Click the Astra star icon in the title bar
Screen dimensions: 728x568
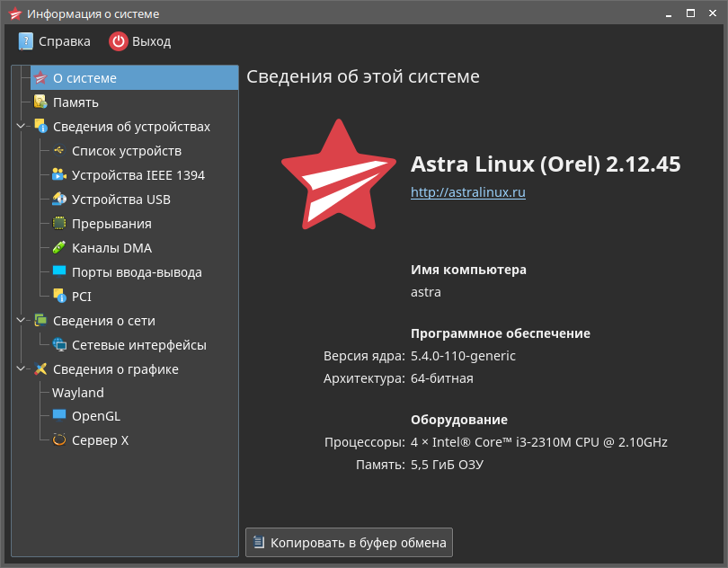click(15, 14)
